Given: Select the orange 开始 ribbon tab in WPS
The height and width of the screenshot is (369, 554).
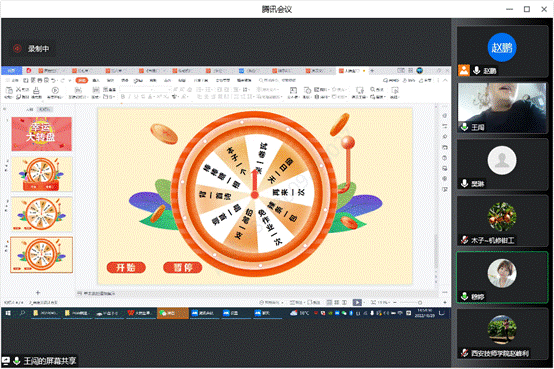Looking at the screenshot, I should click(x=82, y=81).
